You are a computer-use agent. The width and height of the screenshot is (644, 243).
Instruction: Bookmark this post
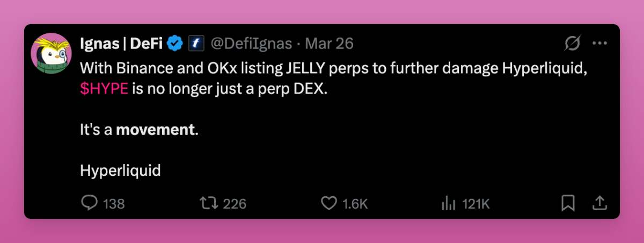click(x=568, y=203)
